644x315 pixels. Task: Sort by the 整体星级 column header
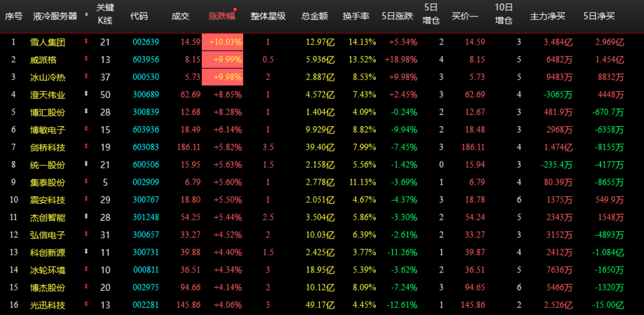(x=268, y=16)
